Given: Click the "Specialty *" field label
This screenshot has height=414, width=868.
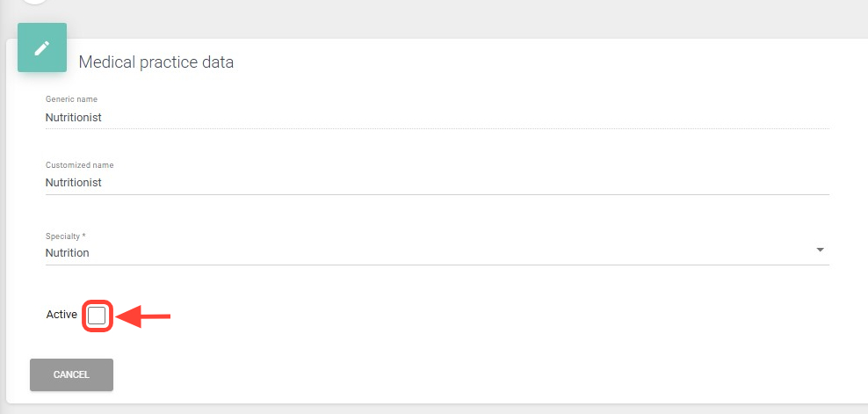Looking at the screenshot, I should 66,236.
